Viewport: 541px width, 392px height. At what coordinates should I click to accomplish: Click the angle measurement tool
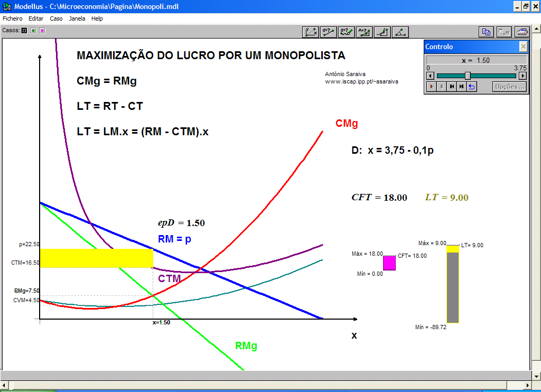coord(400,32)
